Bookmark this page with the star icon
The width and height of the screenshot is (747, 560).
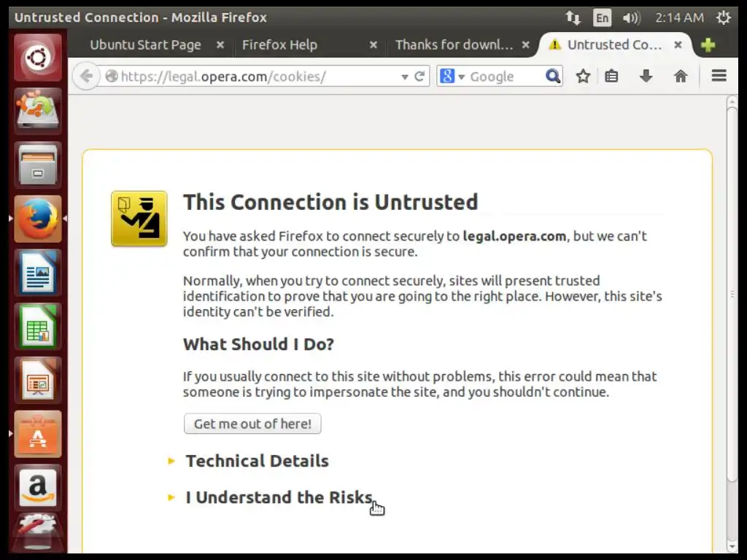pyautogui.click(x=583, y=76)
